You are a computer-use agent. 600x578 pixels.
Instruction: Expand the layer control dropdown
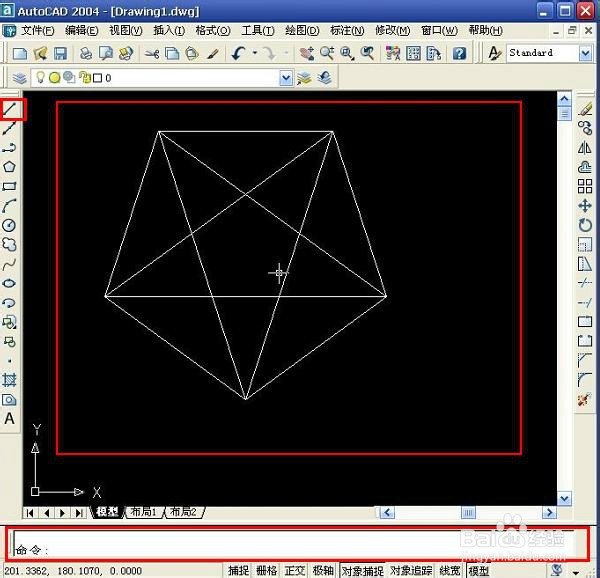click(x=286, y=78)
